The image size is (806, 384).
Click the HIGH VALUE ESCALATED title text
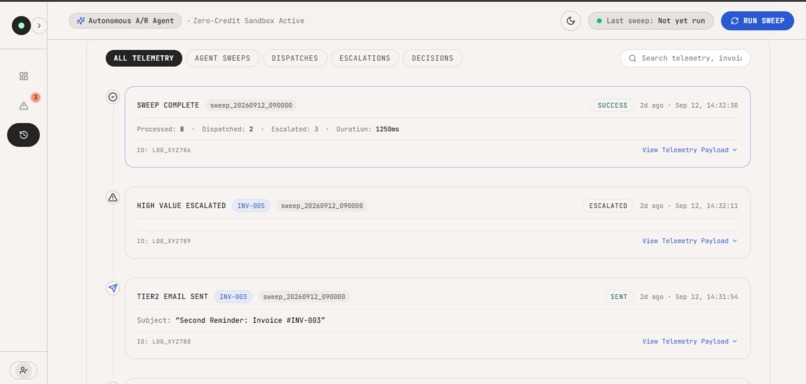[181, 206]
